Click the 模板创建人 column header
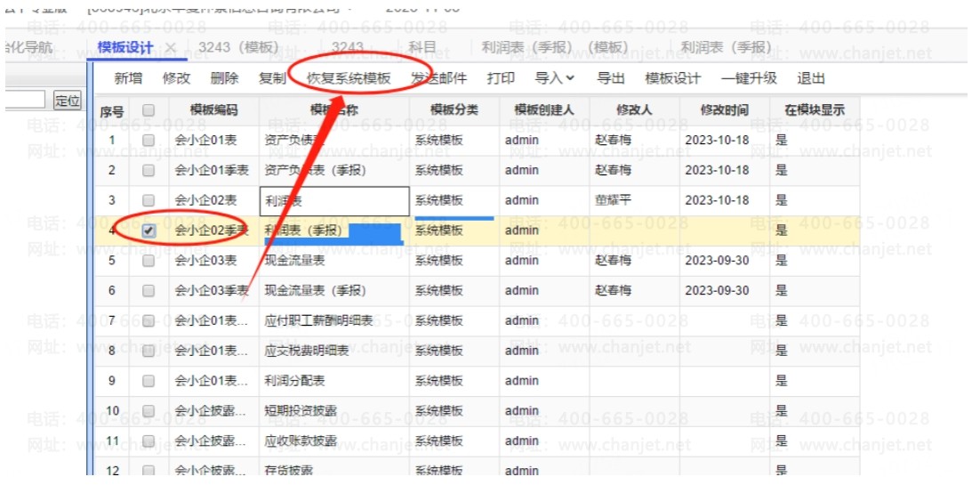980x485 pixels. 543,110
